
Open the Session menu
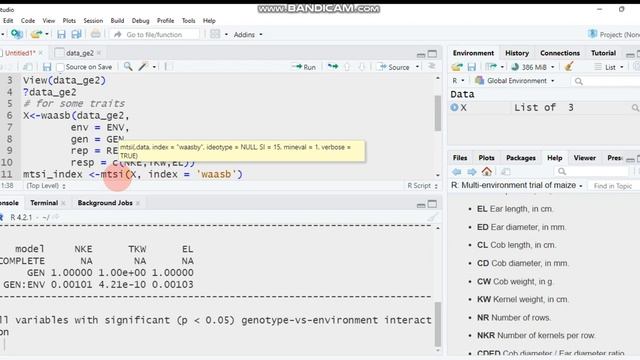[x=93, y=20]
